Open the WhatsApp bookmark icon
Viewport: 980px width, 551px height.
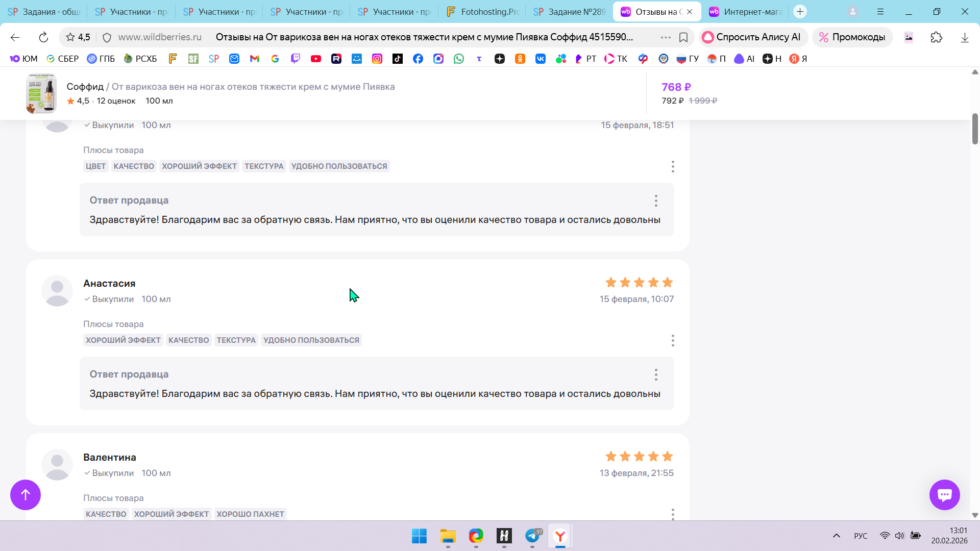(x=459, y=59)
